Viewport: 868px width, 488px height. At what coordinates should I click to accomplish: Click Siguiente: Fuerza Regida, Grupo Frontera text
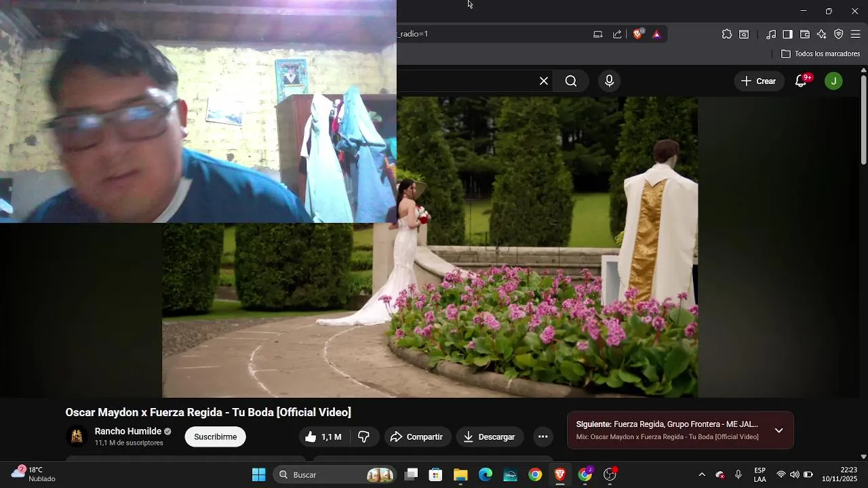click(667, 424)
